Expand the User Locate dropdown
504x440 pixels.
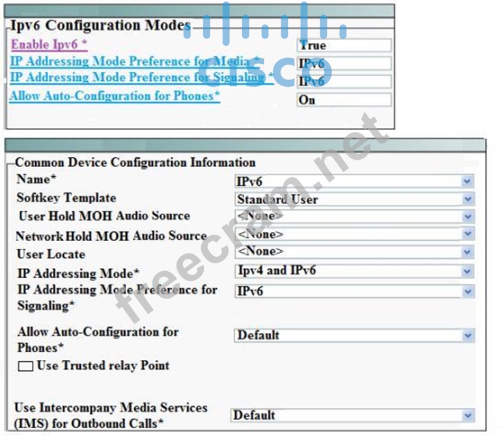click(354, 252)
